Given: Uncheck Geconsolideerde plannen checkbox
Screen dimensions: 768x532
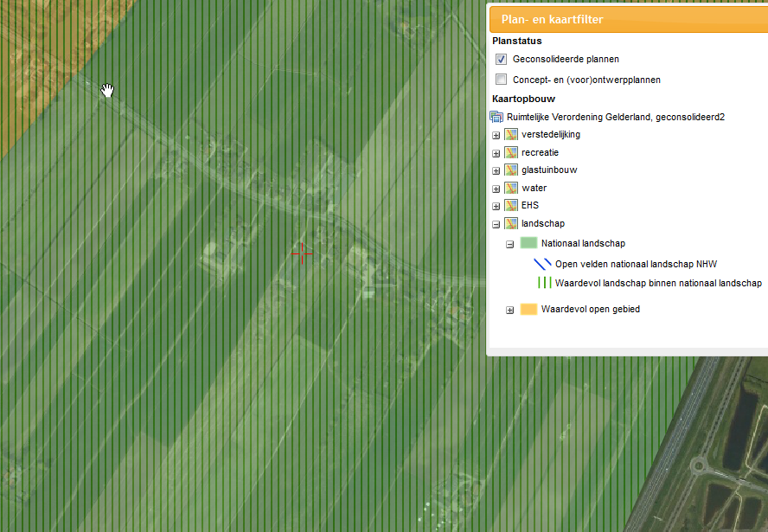Looking at the screenshot, I should coord(501,60).
